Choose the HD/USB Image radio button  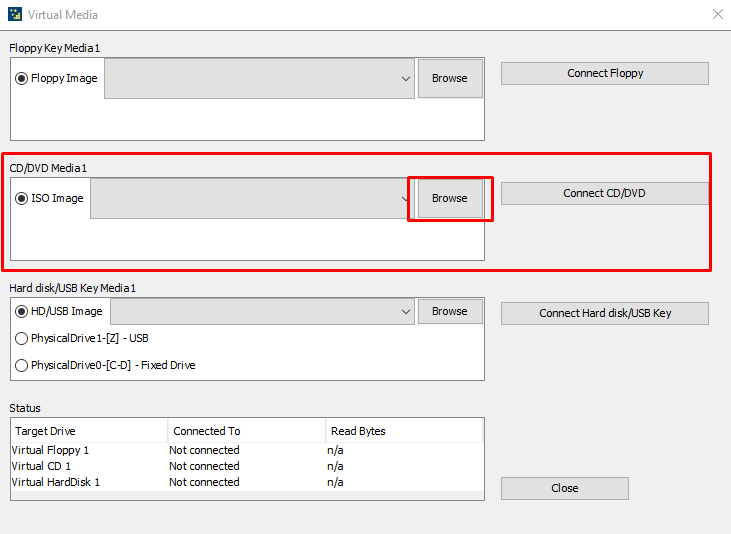tap(22, 311)
